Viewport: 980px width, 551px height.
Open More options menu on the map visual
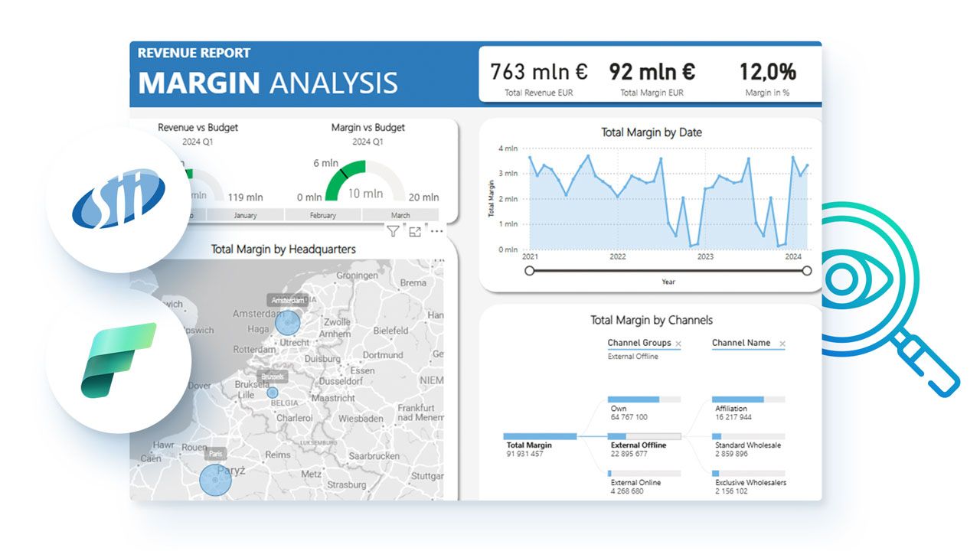pyautogui.click(x=436, y=231)
